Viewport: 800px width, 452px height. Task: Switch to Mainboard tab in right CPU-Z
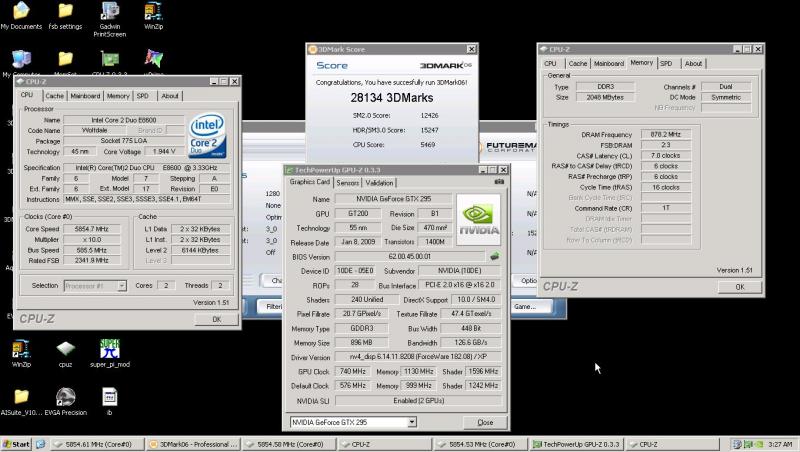tap(609, 64)
